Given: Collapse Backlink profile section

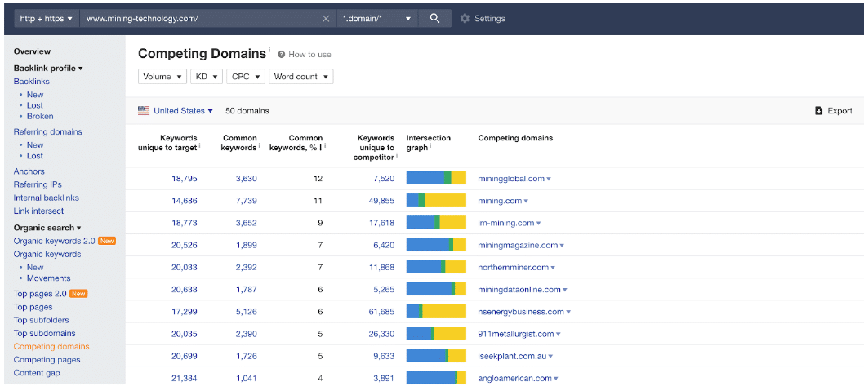Looking at the screenshot, I should point(48,68).
